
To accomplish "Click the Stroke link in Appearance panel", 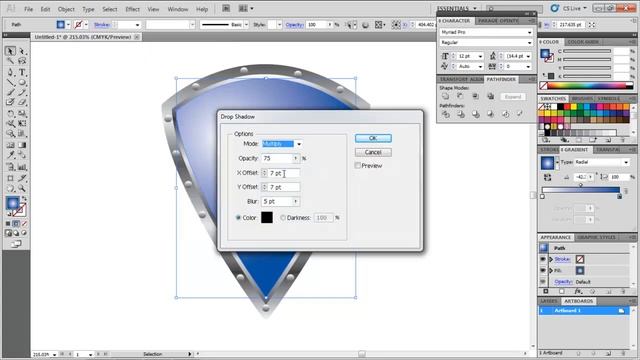I will (x=562, y=259).
